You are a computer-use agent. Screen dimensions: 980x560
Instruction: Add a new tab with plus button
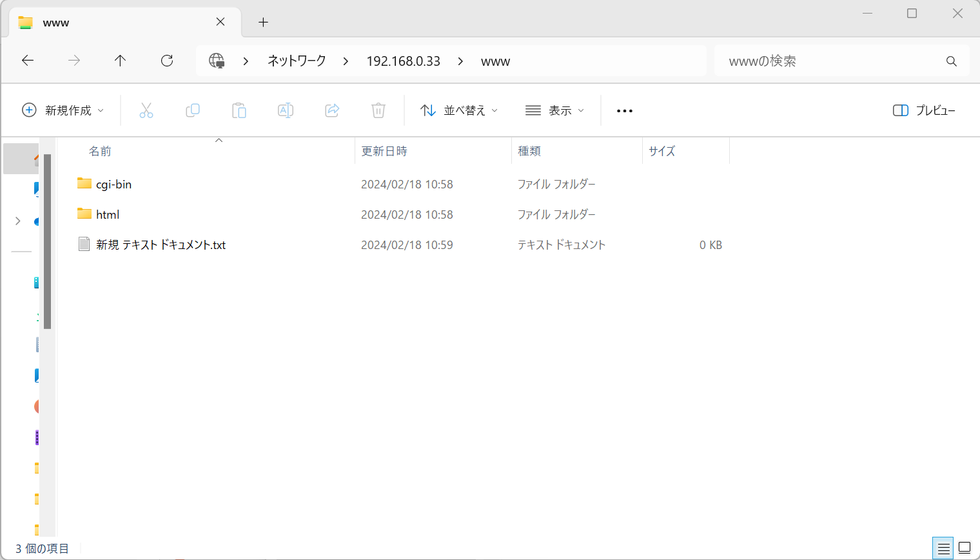click(x=263, y=22)
